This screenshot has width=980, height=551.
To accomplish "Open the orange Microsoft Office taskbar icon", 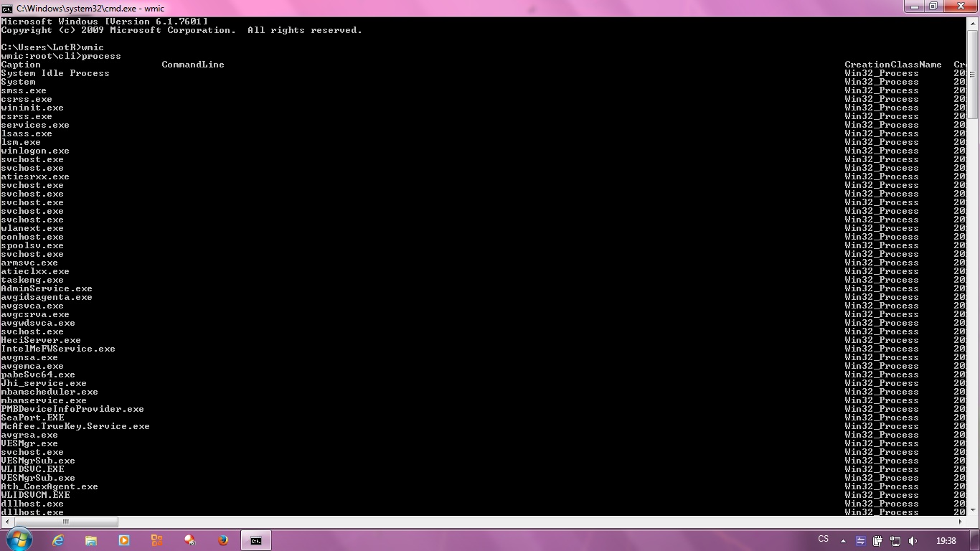I will point(157,540).
